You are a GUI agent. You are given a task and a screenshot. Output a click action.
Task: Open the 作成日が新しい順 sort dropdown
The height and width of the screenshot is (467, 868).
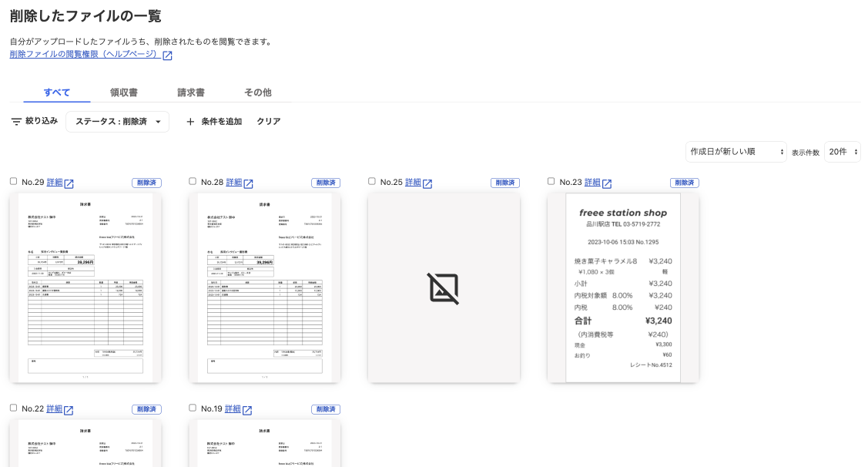pos(736,152)
